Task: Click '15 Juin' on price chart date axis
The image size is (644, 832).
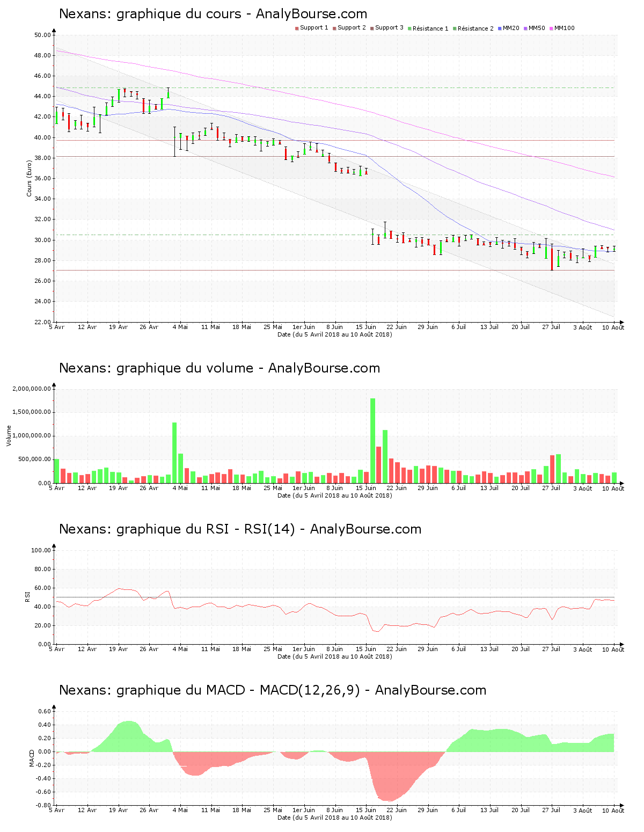Action: click(x=366, y=327)
